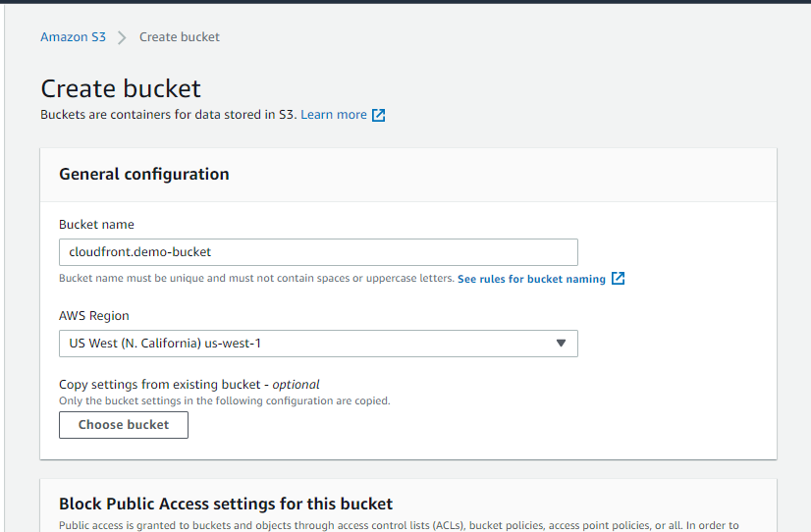811x532 pixels.
Task: Click the 'Buckets are containers' description text
Action: 168,115
